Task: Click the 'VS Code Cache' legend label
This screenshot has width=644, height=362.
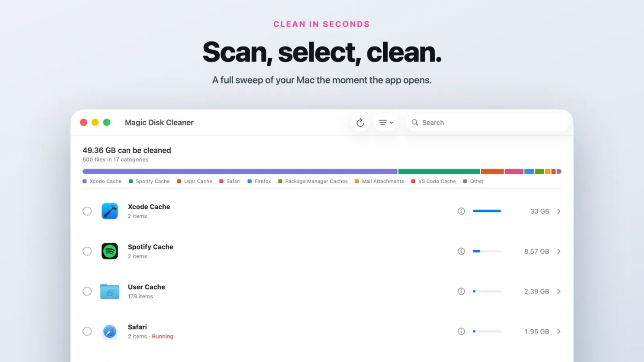Action: (437, 181)
